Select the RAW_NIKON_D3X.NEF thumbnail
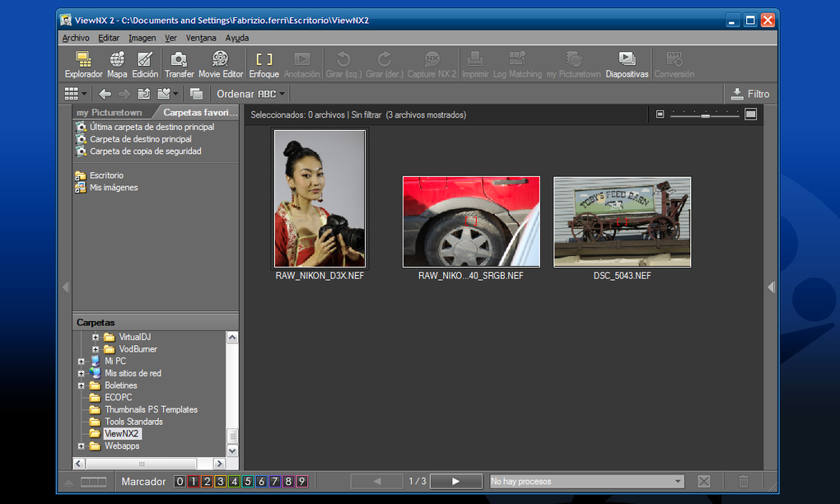Screen dimensions: 840x504 click(x=320, y=198)
